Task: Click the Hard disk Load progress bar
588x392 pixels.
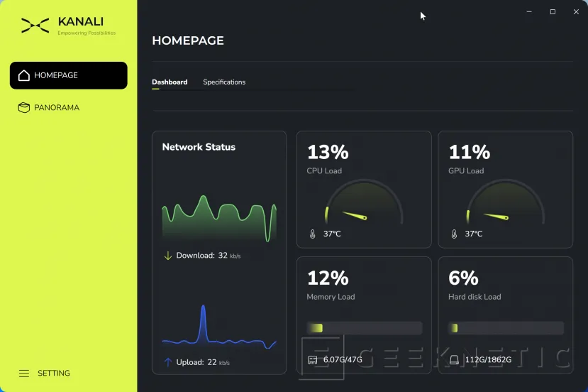Action: (506, 328)
